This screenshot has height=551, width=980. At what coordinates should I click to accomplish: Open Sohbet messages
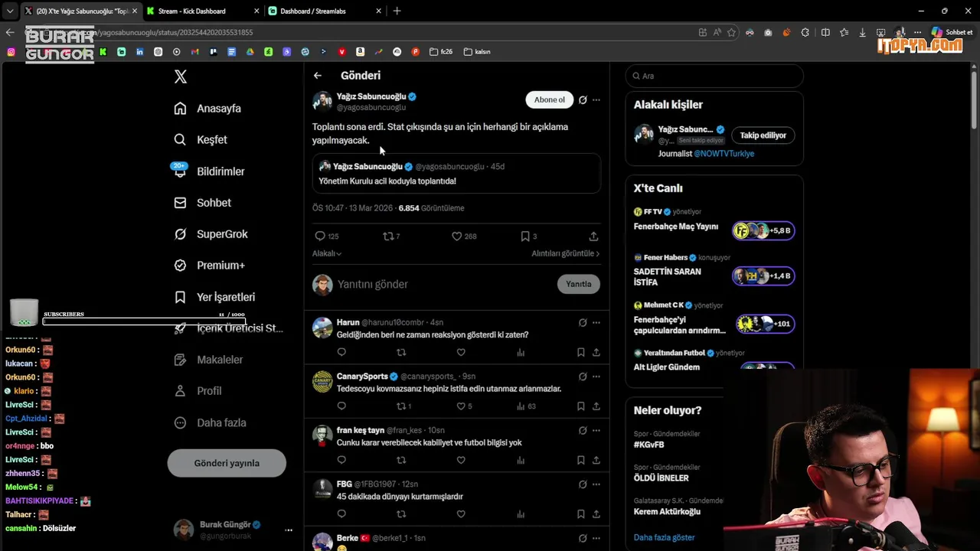[202, 203]
